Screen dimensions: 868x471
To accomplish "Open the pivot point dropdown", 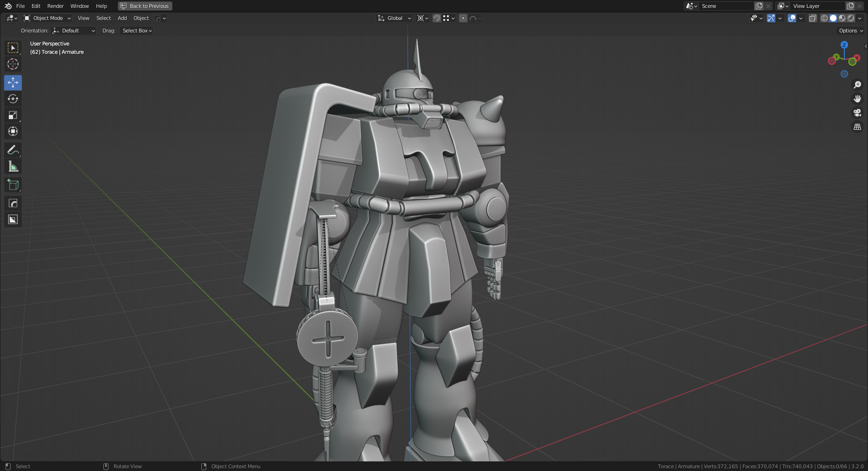I will pyautogui.click(x=422, y=18).
